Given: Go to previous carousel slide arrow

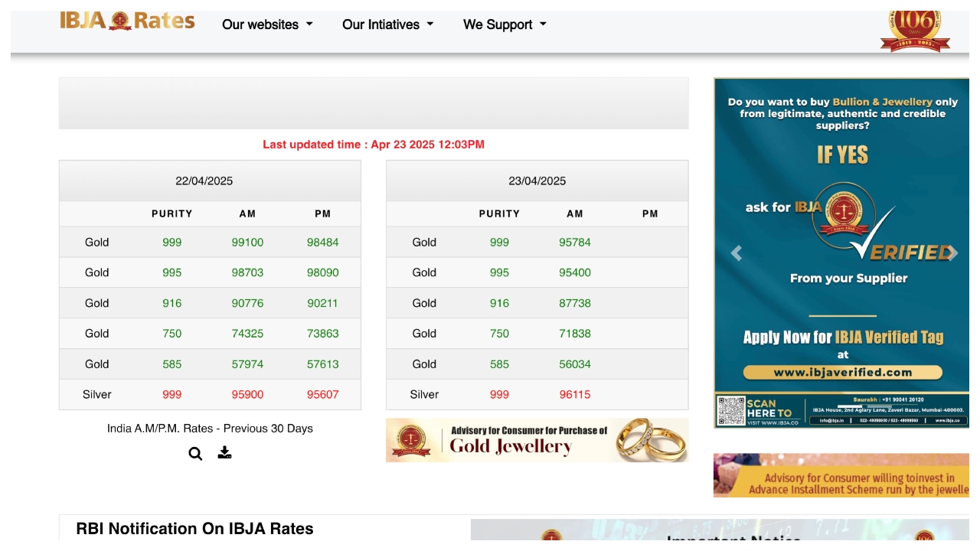Looking at the screenshot, I should [x=737, y=253].
